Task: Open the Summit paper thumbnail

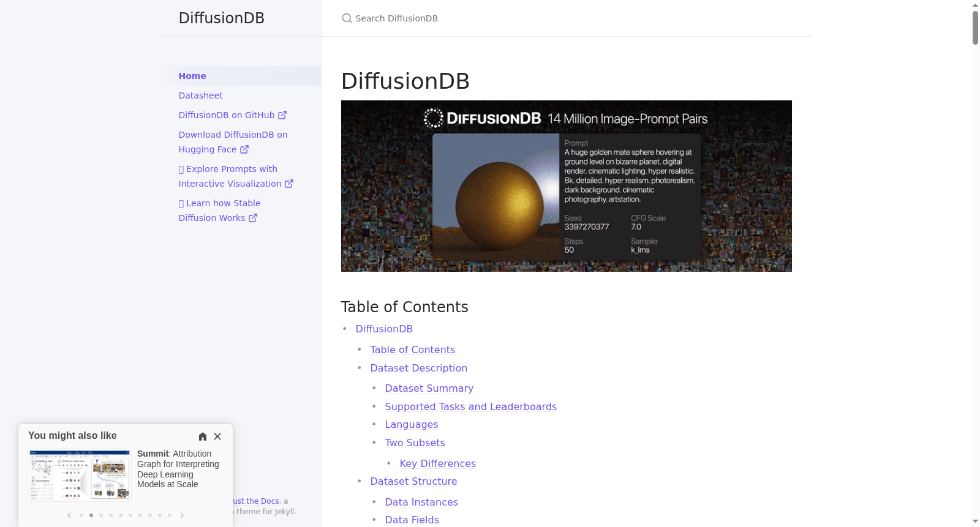Action: 80,476
